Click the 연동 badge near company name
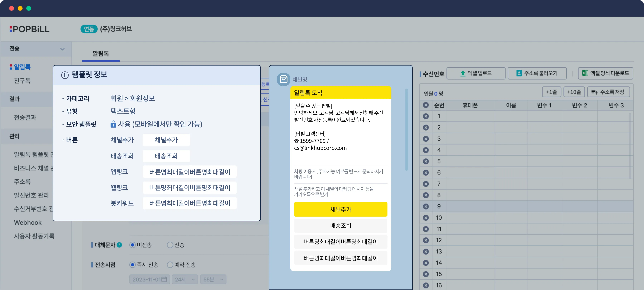The width and height of the screenshot is (644, 290). coord(89,29)
